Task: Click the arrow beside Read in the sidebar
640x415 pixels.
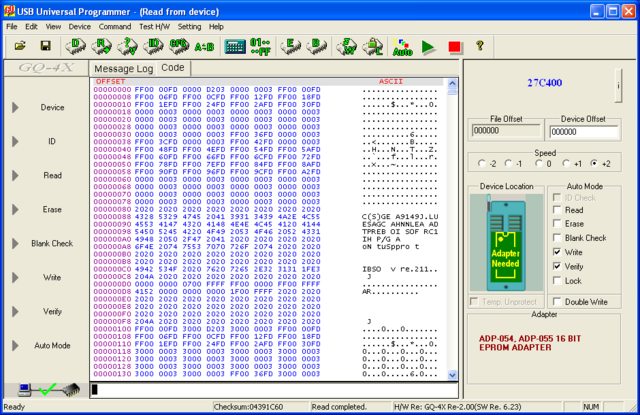Action: coord(15,175)
